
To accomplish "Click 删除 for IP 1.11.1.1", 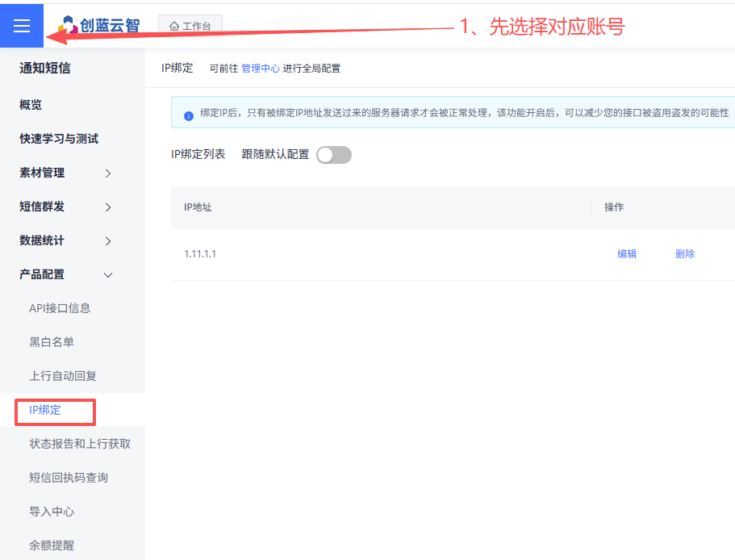I will [685, 254].
